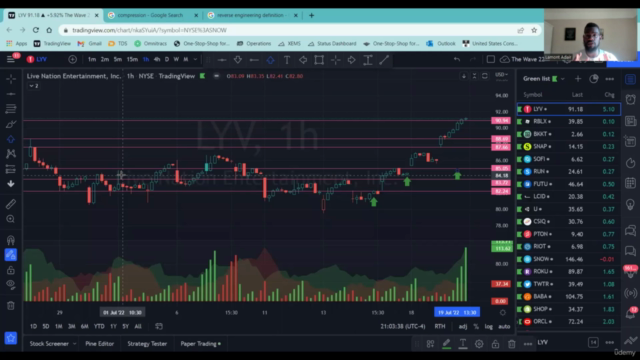Click the favorites star toolbar button
The width and height of the screenshot is (640, 360).
11,338
